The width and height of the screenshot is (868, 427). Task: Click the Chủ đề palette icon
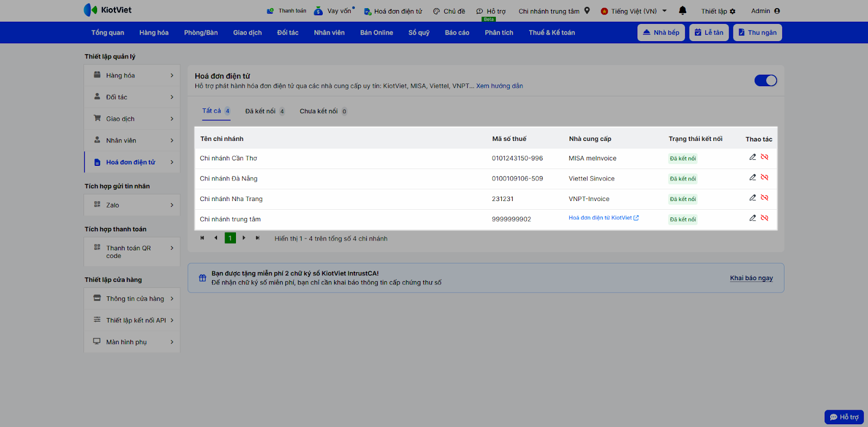[x=436, y=11]
